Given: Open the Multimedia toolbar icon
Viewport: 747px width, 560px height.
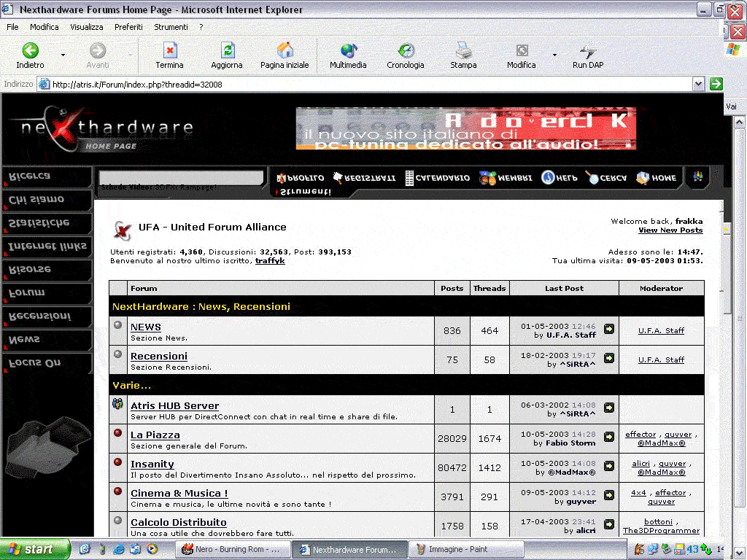Looking at the screenshot, I should pyautogui.click(x=348, y=55).
